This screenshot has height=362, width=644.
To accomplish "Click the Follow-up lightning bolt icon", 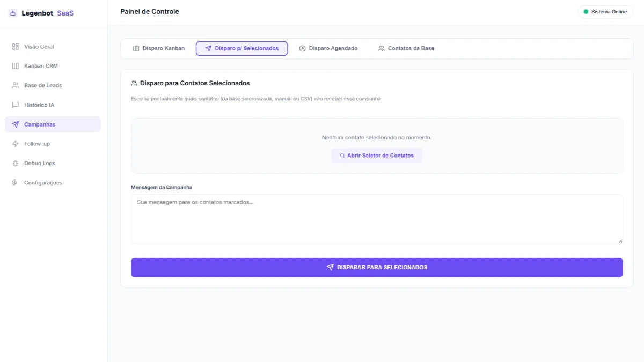I will coord(16,144).
